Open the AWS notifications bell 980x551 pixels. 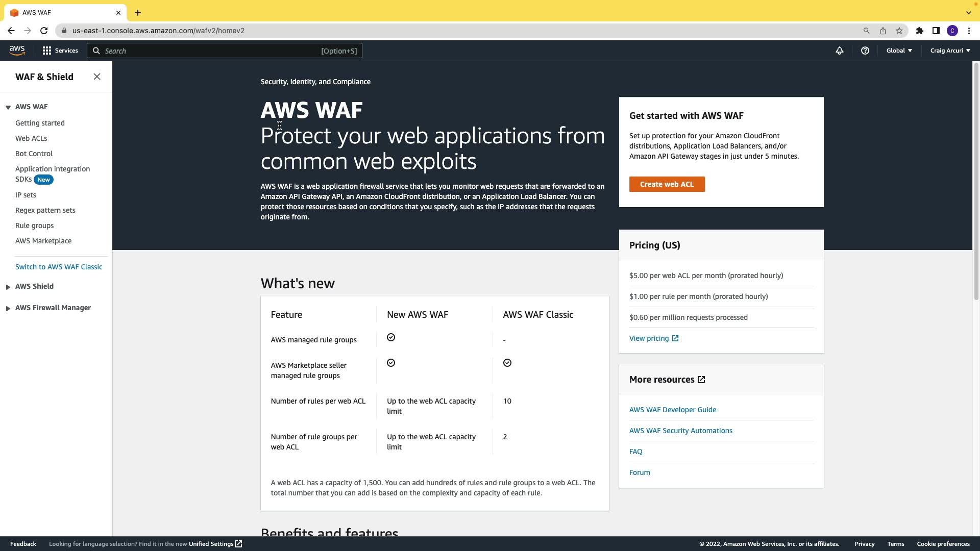[x=839, y=51]
